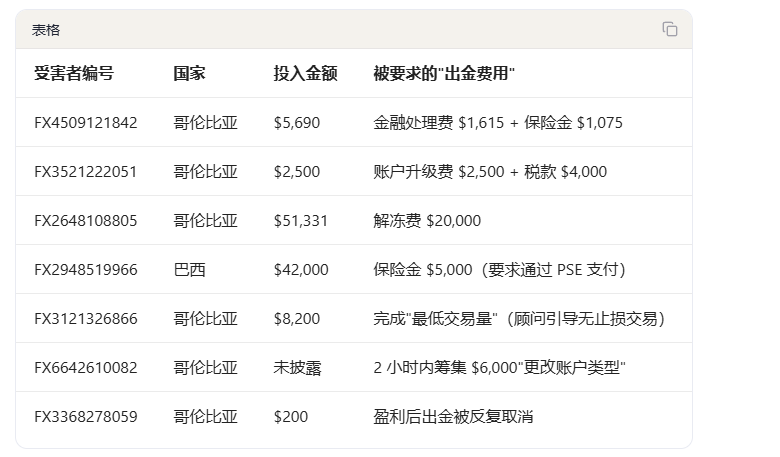
Task: Click the 被要求的"出金费用" header
Action: tap(444, 74)
